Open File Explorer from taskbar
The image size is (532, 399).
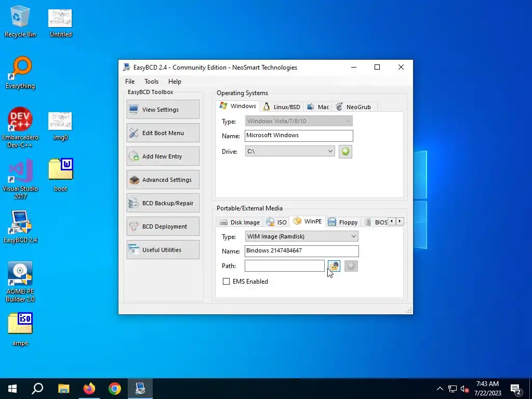tap(63, 389)
